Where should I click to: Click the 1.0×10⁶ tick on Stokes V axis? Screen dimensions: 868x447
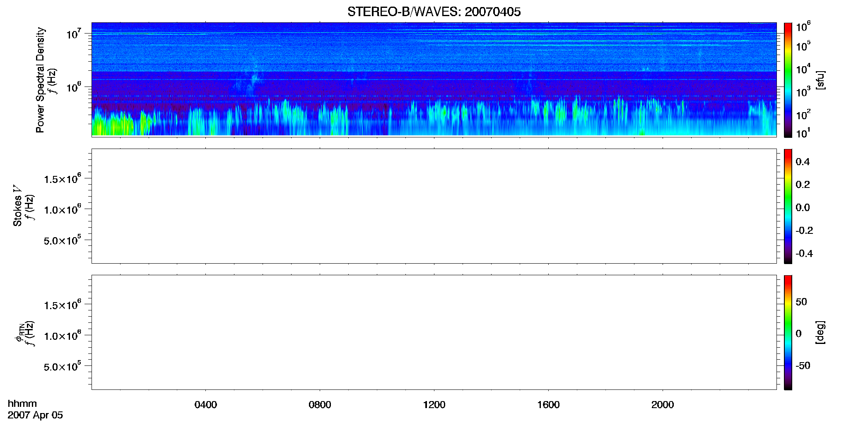coord(63,209)
